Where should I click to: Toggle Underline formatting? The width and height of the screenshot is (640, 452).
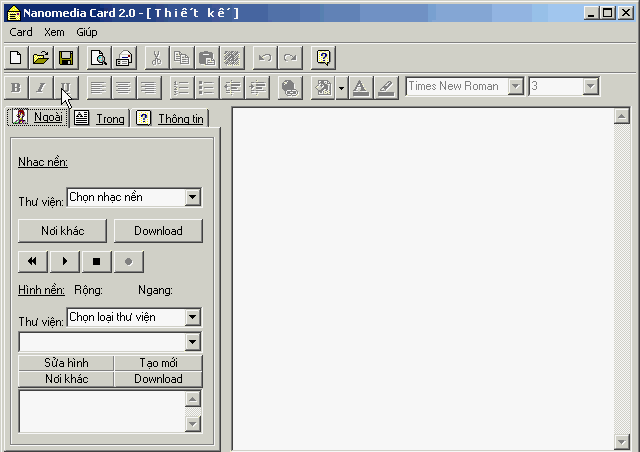tap(66, 87)
